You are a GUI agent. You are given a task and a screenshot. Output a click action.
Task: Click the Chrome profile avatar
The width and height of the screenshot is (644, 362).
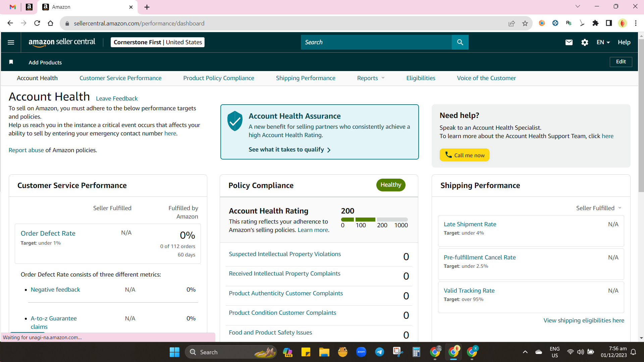coord(623,23)
